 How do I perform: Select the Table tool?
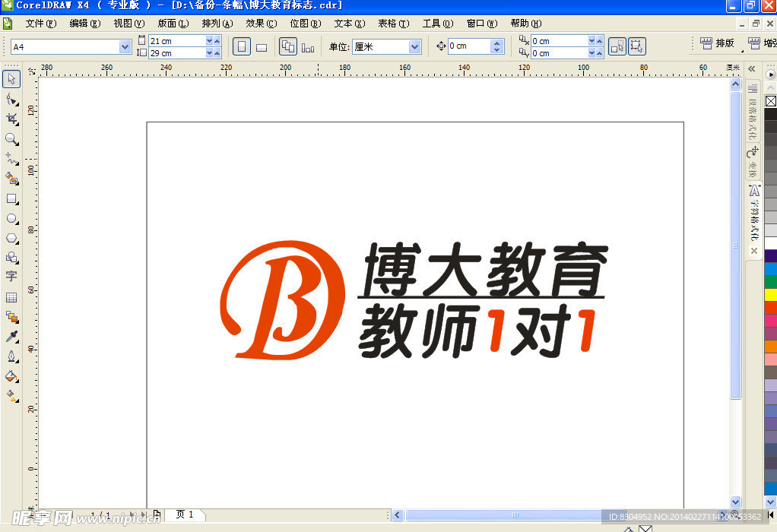(x=11, y=297)
